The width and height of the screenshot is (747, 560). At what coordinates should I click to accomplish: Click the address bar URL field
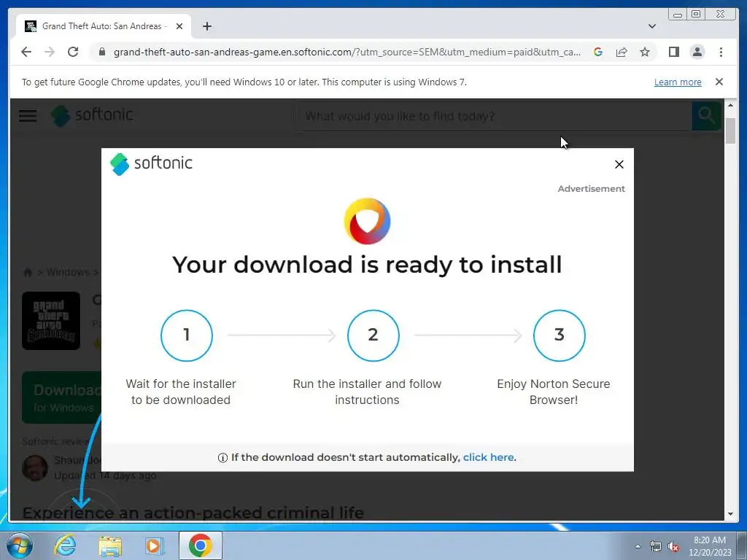click(x=347, y=52)
